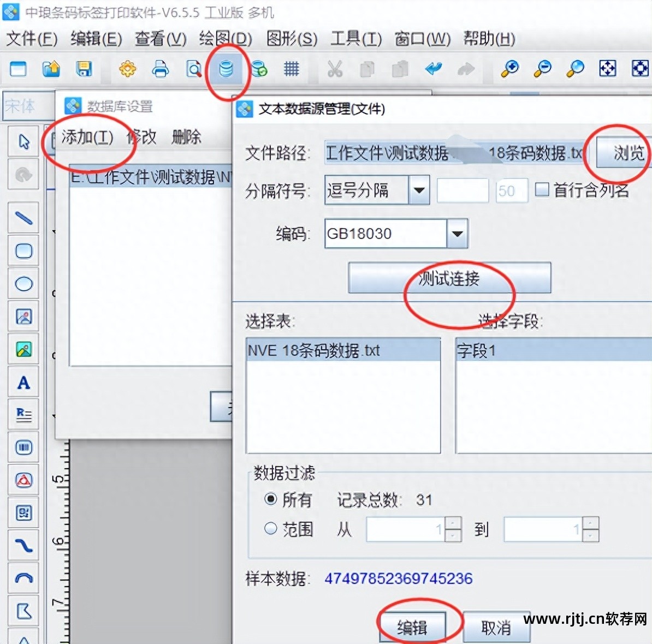Open the database settings toolbar icon
The height and width of the screenshot is (644, 652).
pos(227,69)
